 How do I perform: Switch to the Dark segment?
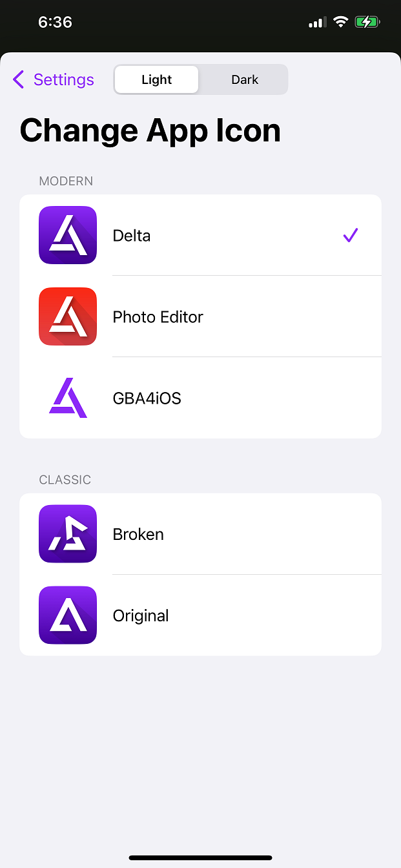coord(245,79)
